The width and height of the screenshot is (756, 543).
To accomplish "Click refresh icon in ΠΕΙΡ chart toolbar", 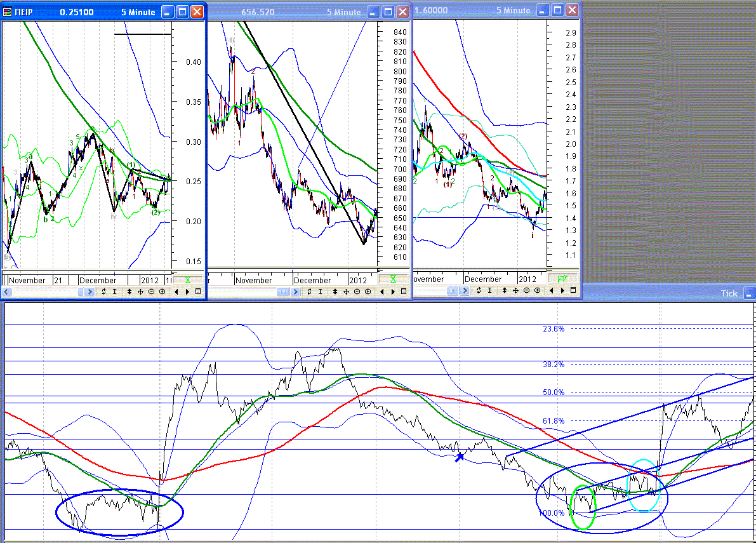I will click(103, 292).
